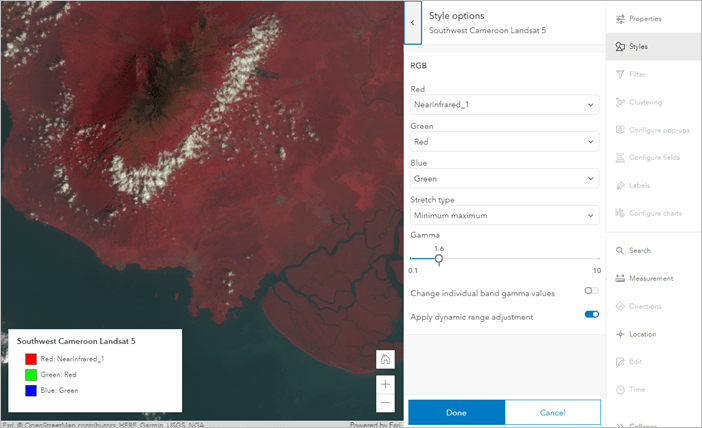
Task: Click the blue legend swatch
Action: [x=31, y=390]
